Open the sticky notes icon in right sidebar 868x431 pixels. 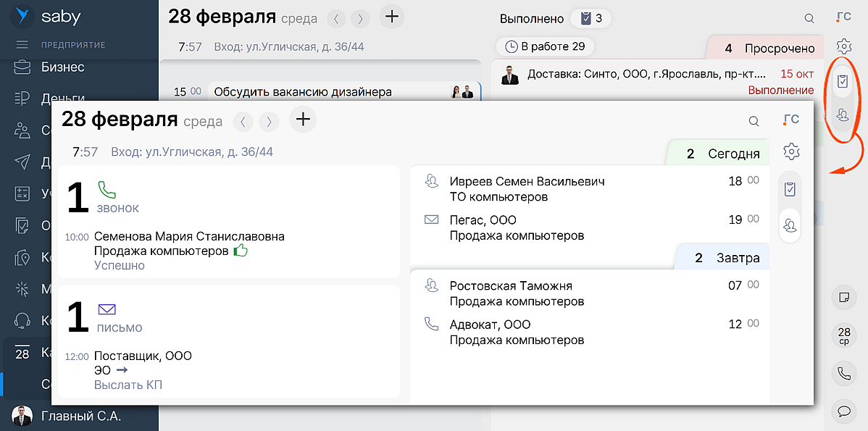(x=843, y=298)
